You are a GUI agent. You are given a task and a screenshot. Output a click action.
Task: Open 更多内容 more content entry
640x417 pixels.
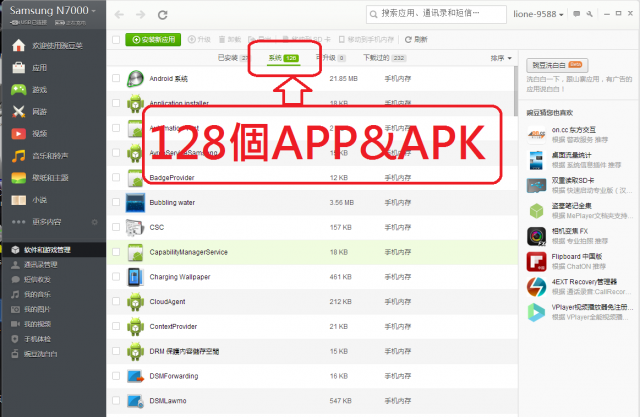point(47,222)
